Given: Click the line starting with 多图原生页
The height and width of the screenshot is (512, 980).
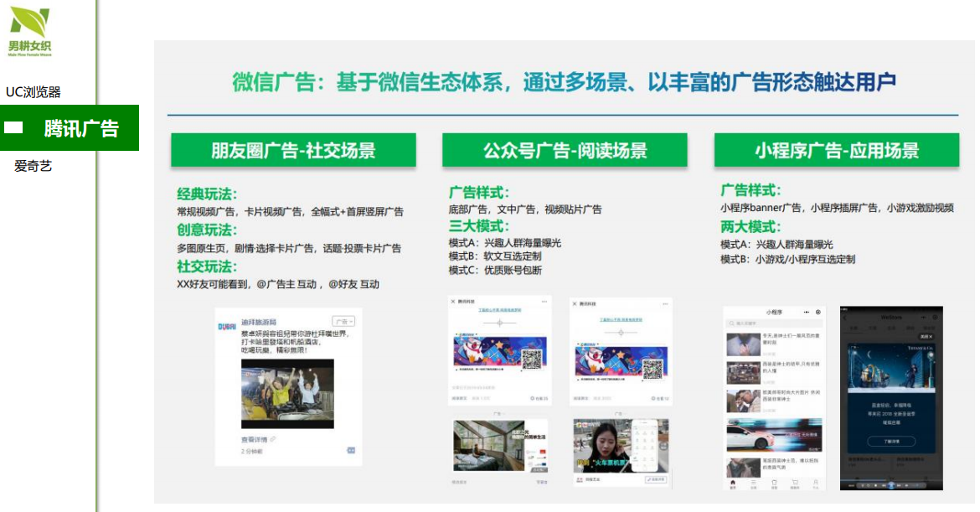Looking at the screenshot, I should pyautogui.click(x=289, y=248).
